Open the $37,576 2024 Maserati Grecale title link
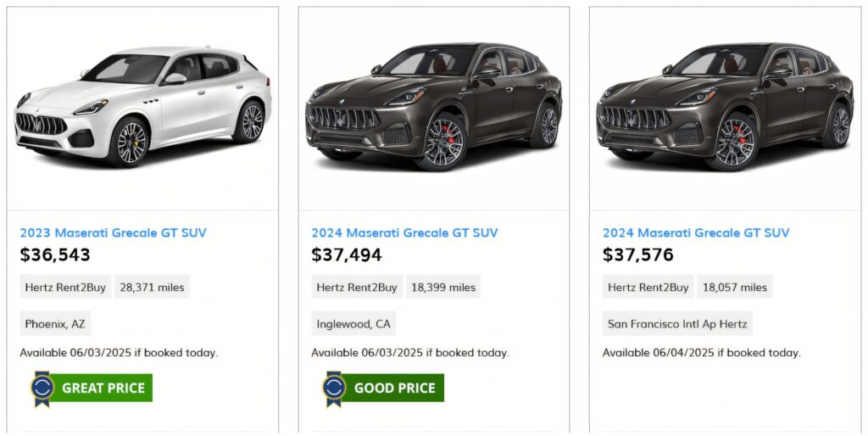The width and height of the screenshot is (868, 436). point(696,232)
